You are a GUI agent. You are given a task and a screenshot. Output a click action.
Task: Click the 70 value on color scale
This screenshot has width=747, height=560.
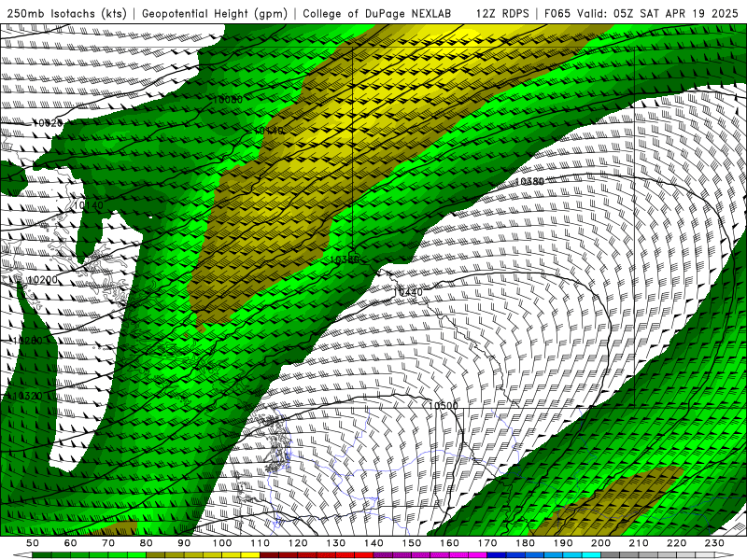pyautogui.click(x=108, y=543)
